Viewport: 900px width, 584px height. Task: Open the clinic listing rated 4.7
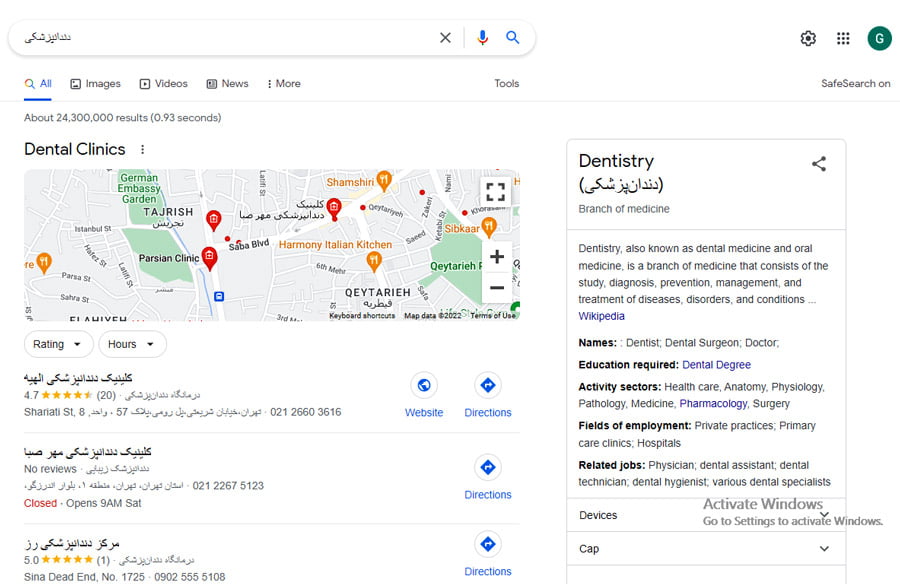(x=78, y=378)
